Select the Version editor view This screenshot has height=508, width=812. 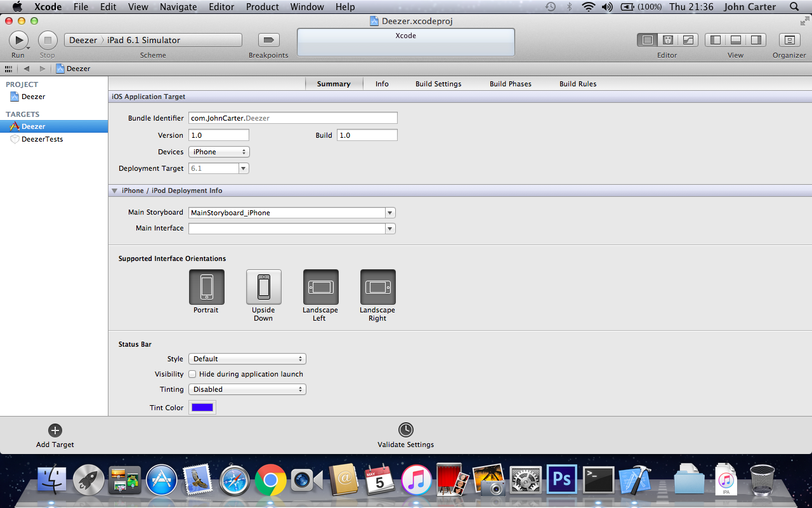(x=688, y=40)
